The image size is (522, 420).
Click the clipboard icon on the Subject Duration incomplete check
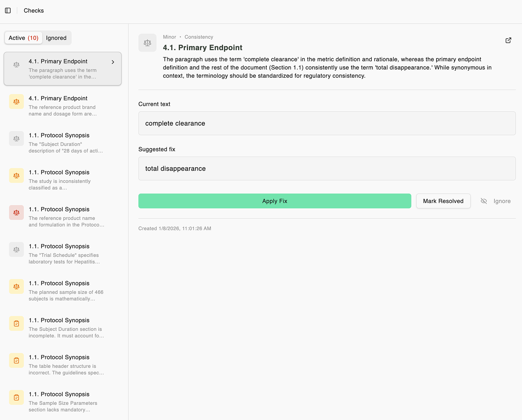pos(16,323)
